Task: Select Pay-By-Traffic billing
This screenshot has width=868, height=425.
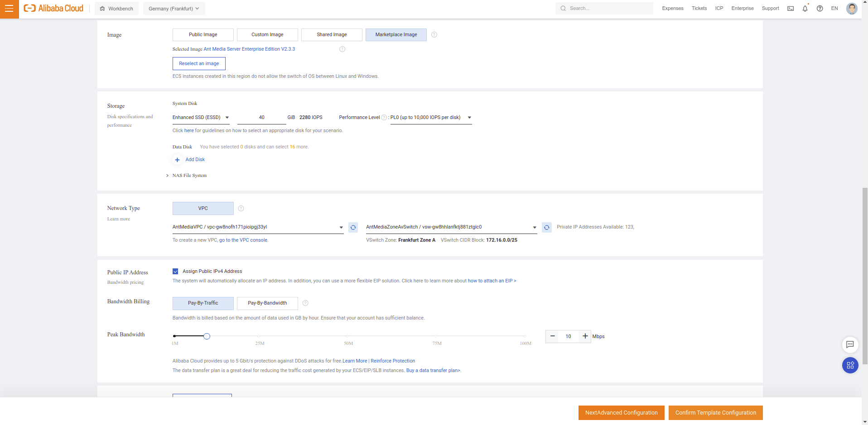Action: click(x=203, y=303)
